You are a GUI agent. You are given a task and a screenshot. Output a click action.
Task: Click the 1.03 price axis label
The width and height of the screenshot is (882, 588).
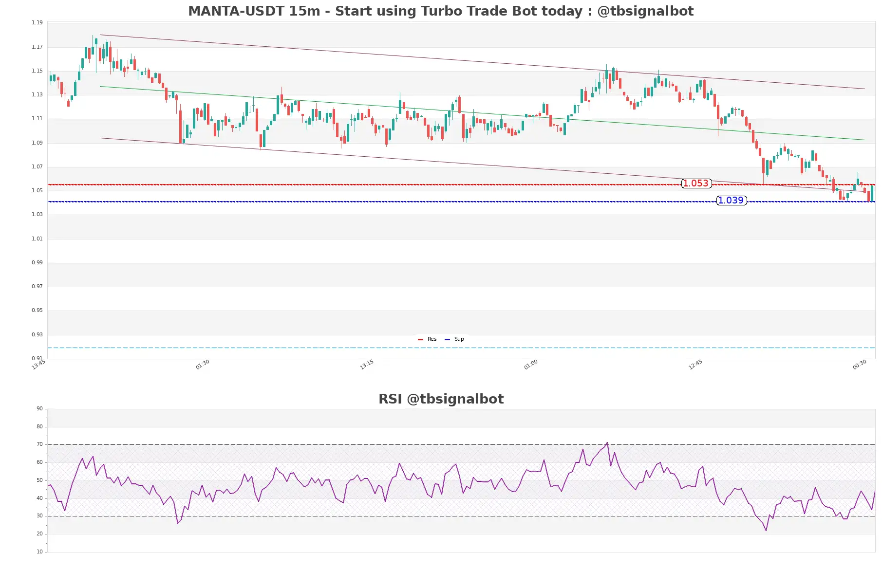37,215
